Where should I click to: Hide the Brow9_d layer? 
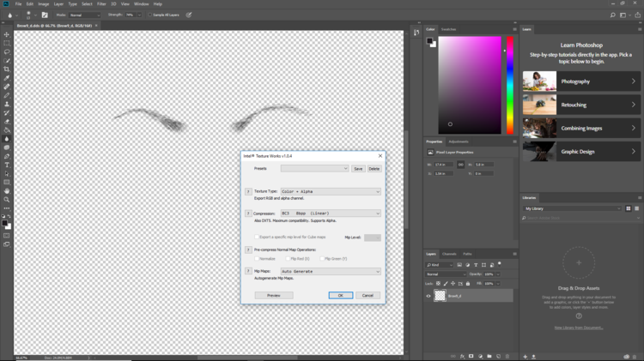[x=428, y=296]
